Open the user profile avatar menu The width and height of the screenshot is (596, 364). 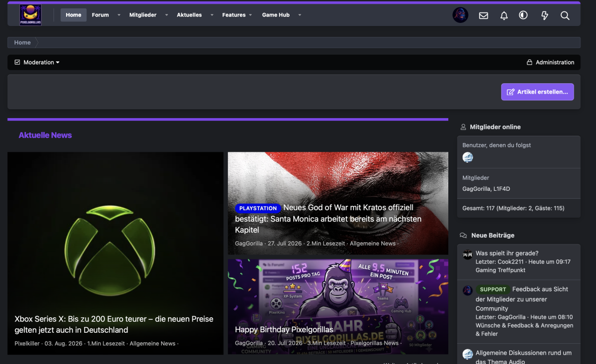460,15
